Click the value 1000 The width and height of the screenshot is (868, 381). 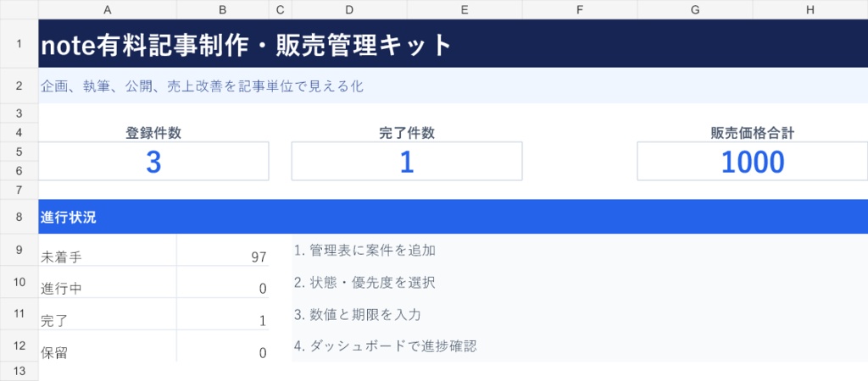[753, 162]
